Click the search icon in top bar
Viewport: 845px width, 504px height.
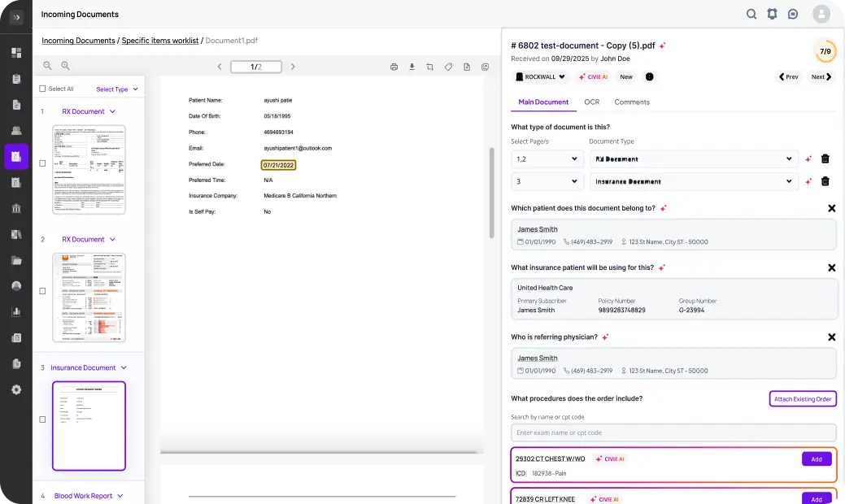coord(751,14)
